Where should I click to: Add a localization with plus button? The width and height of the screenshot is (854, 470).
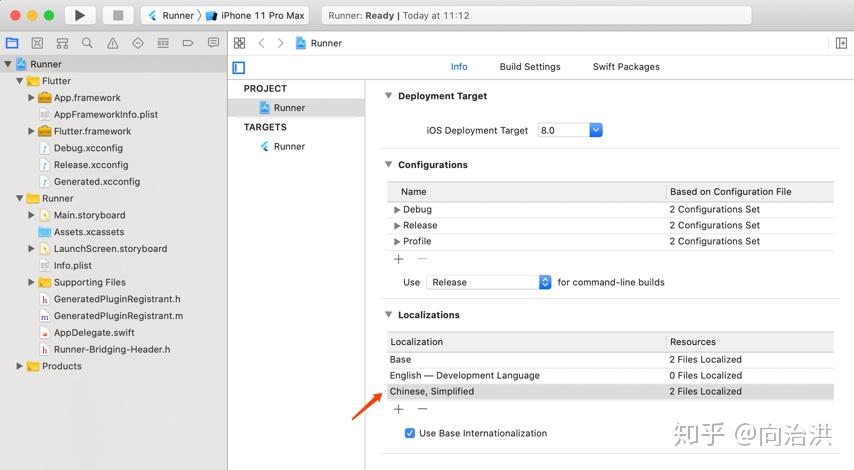coord(399,409)
